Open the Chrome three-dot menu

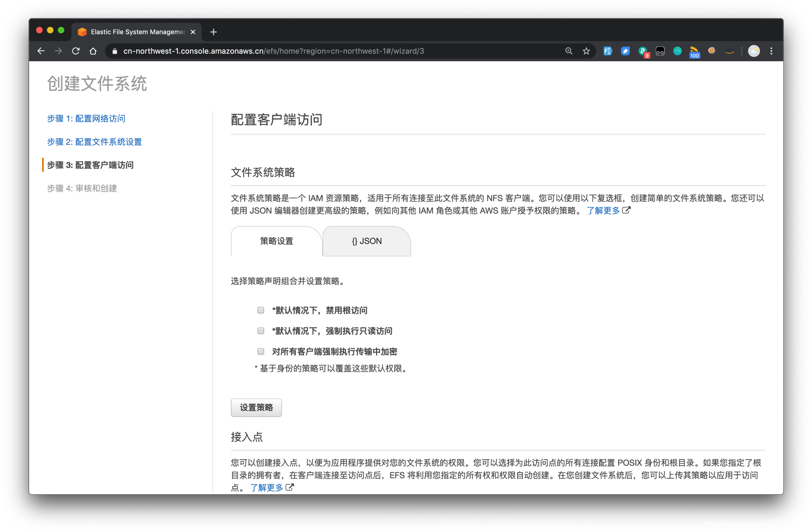(x=771, y=51)
